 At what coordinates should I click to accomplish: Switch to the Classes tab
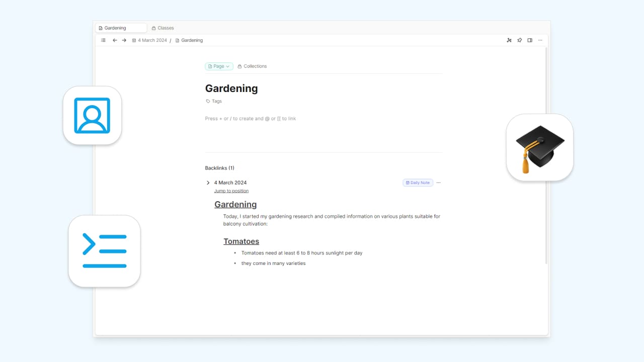coord(163,28)
